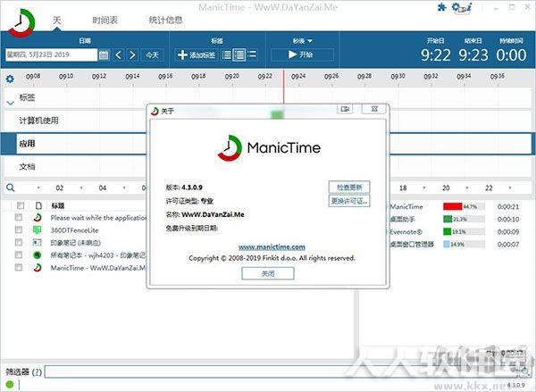Switch to the 时间表 tab
Screen dimensions: 536x392
(105, 21)
